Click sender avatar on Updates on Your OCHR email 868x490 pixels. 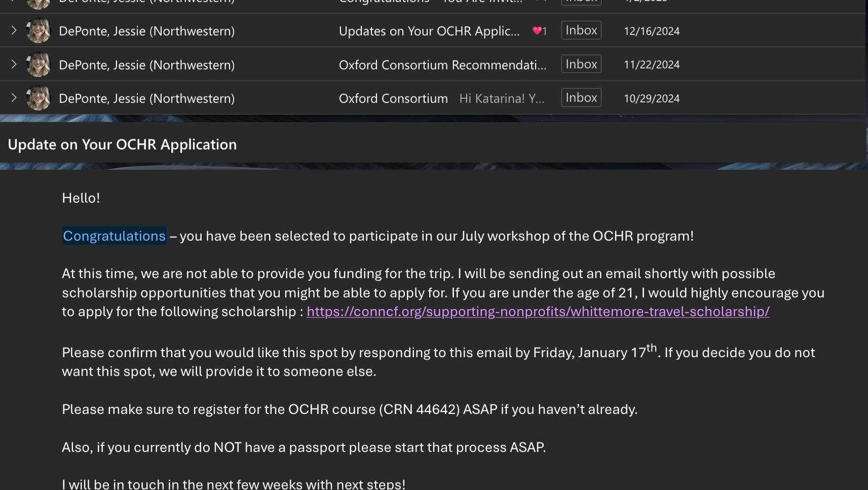pos(39,30)
